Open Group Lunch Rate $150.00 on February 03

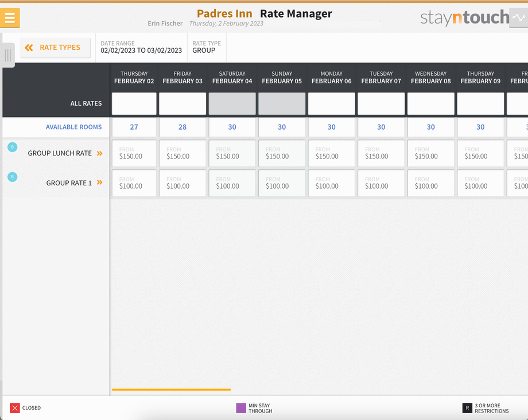click(x=183, y=153)
